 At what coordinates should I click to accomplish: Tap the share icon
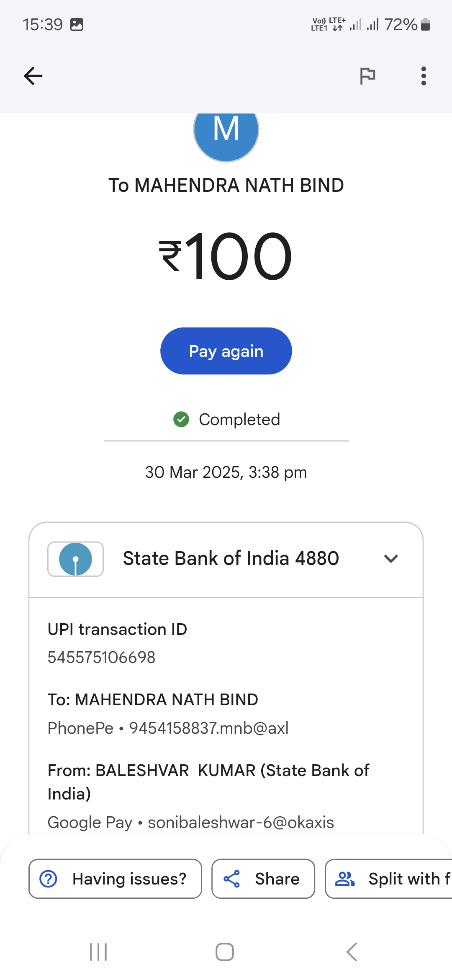(x=231, y=879)
